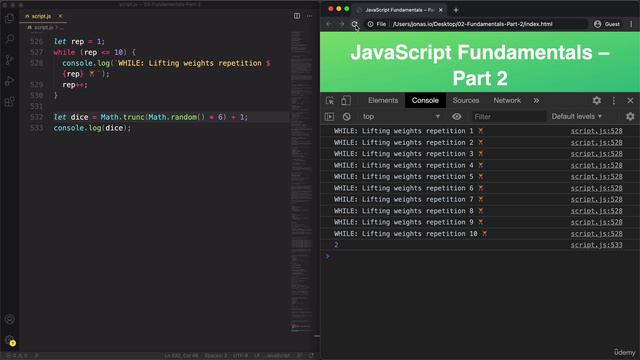Open a new browser tab
Screen dimensions: 640x360
(456, 10)
